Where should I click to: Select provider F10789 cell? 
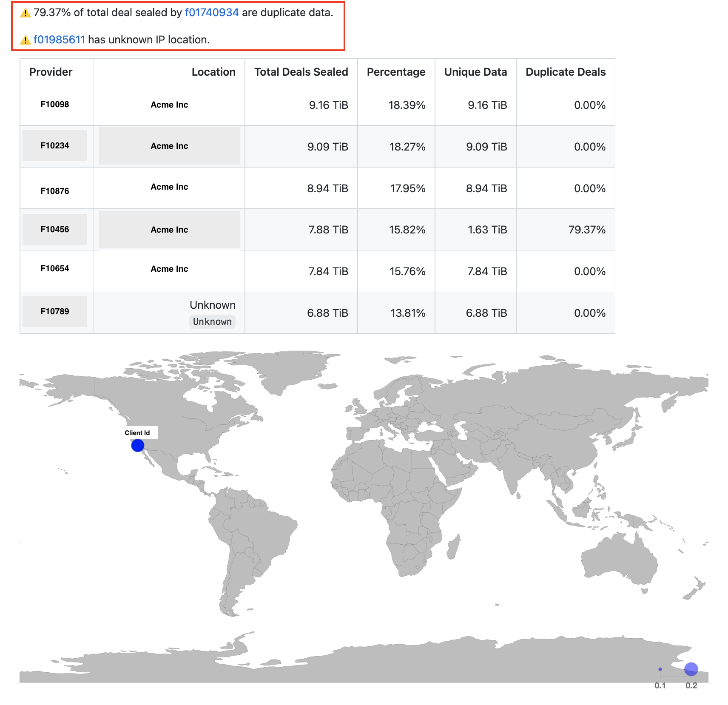(55, 312)
